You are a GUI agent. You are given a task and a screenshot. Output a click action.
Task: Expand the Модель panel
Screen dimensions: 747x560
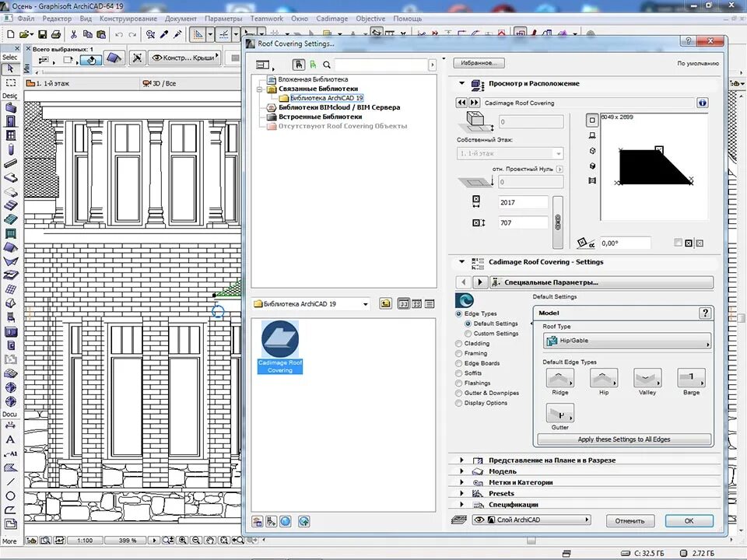(461, 471)
